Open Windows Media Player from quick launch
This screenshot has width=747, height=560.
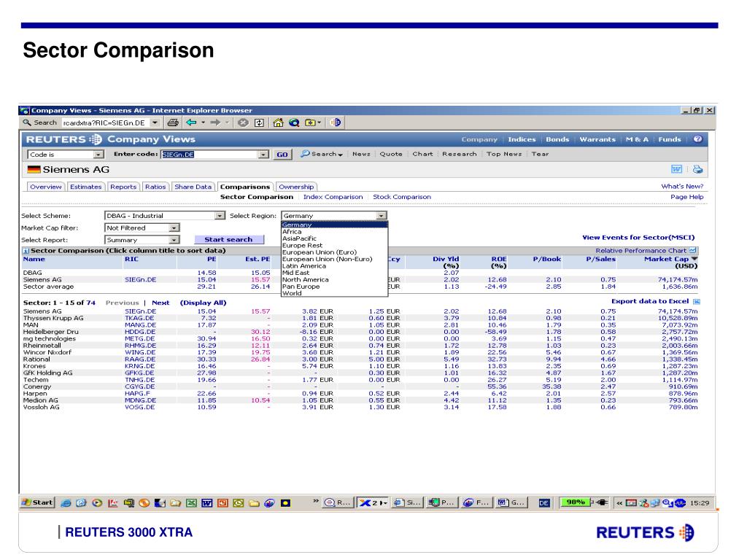97,502
